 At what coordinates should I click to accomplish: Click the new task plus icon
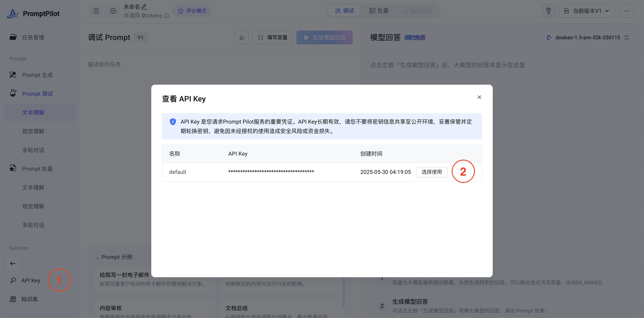coord(113,11)
